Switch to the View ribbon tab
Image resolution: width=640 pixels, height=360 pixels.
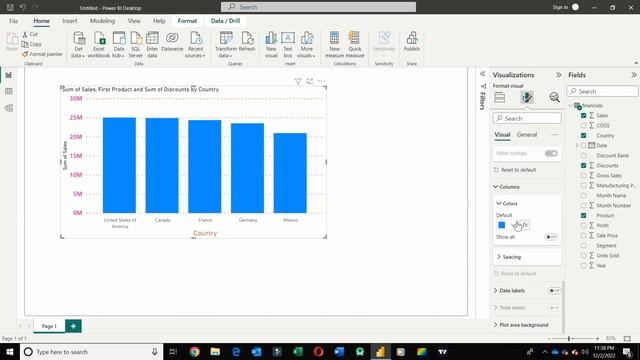coord(134,21)
